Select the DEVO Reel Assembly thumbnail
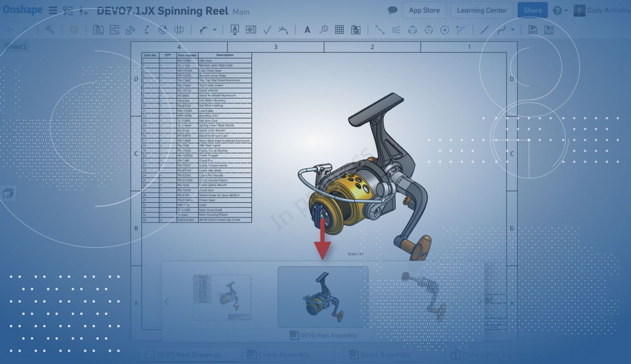The width and height of the screenshot is (631, 364). [323, 297]
